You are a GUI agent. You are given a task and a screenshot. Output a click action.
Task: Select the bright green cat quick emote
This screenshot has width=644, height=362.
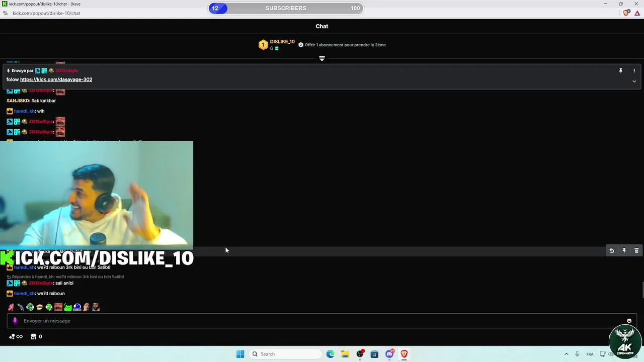click(x=68, y=307)
